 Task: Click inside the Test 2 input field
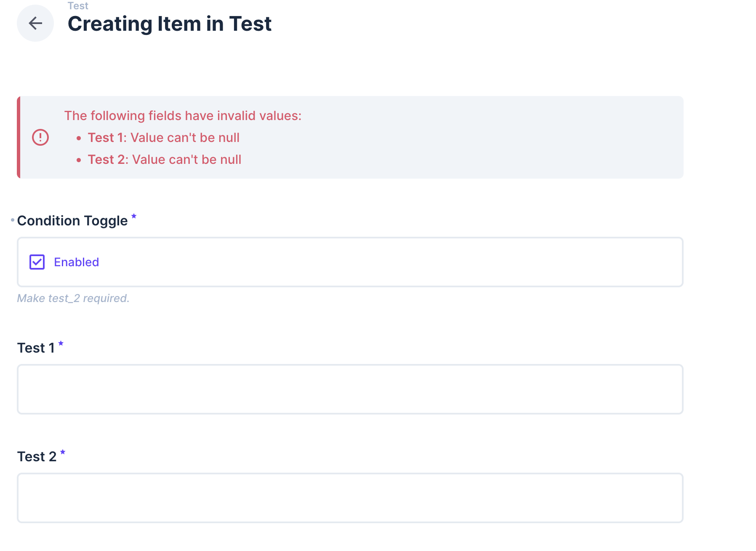point(349,498)
